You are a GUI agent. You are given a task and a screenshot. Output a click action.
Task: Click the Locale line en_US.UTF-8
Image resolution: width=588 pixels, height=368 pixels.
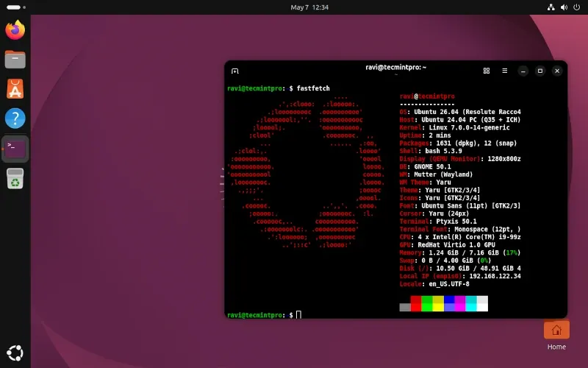coord(434,284)
